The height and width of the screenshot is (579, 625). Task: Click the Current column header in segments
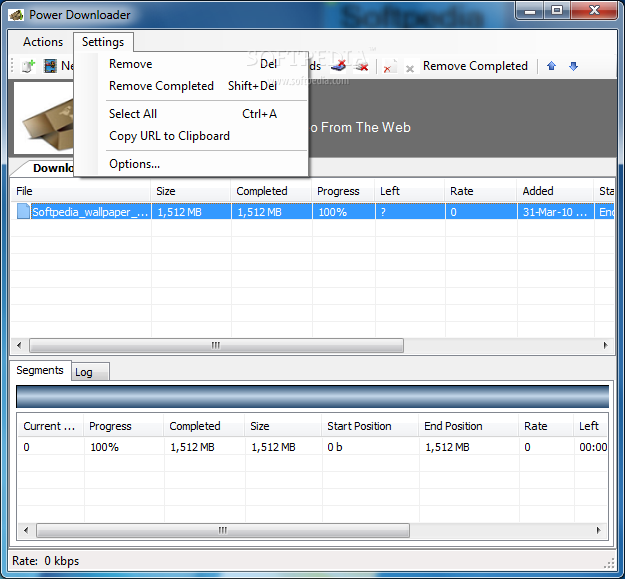pos(51,426)
